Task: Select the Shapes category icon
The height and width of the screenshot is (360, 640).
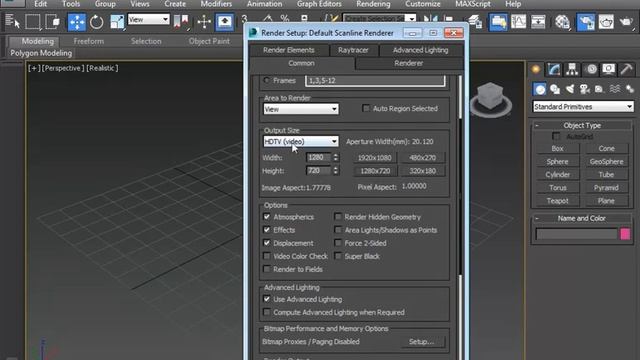Action: point(555,89)
